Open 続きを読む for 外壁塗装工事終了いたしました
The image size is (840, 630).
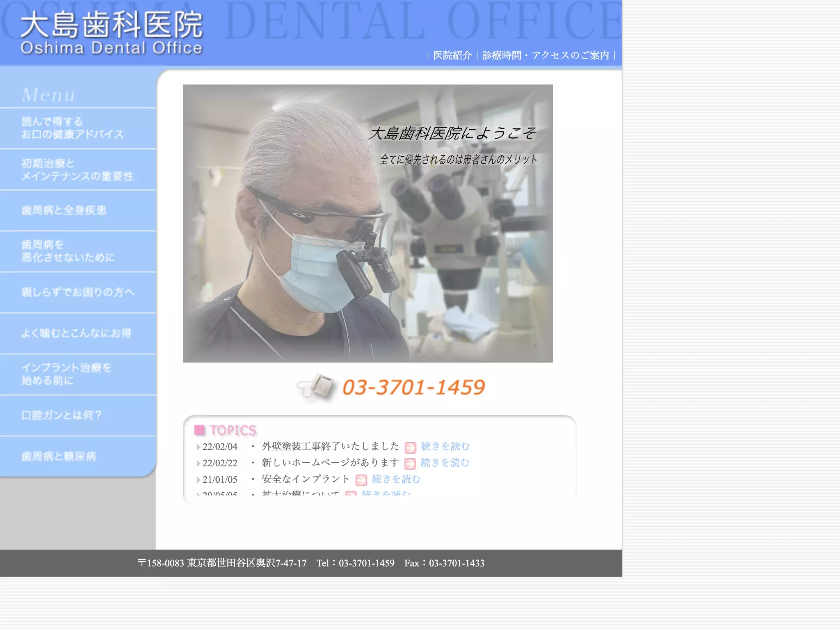(x=445, y=446)
